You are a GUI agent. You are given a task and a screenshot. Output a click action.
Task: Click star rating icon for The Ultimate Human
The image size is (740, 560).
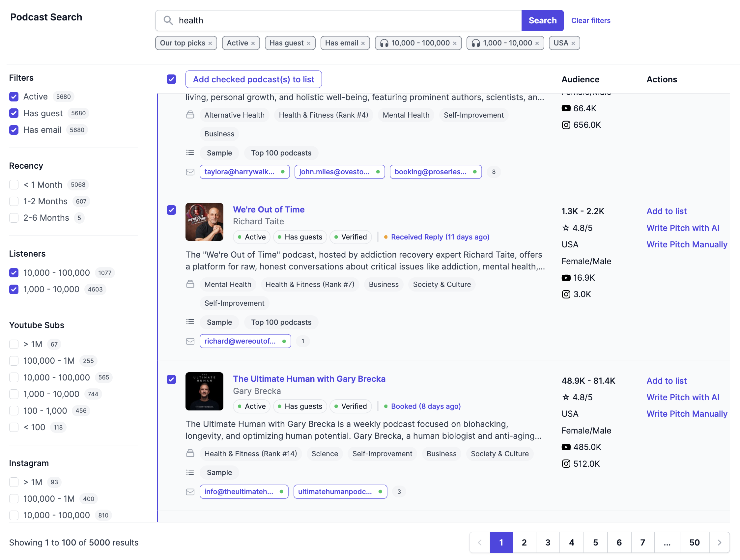(565, 397)
